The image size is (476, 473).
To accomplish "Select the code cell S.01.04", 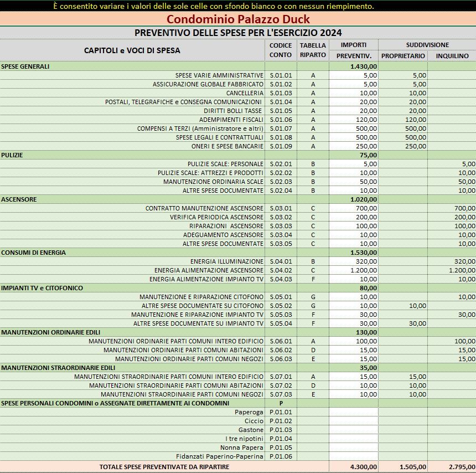I will click(x=281, y=102).
